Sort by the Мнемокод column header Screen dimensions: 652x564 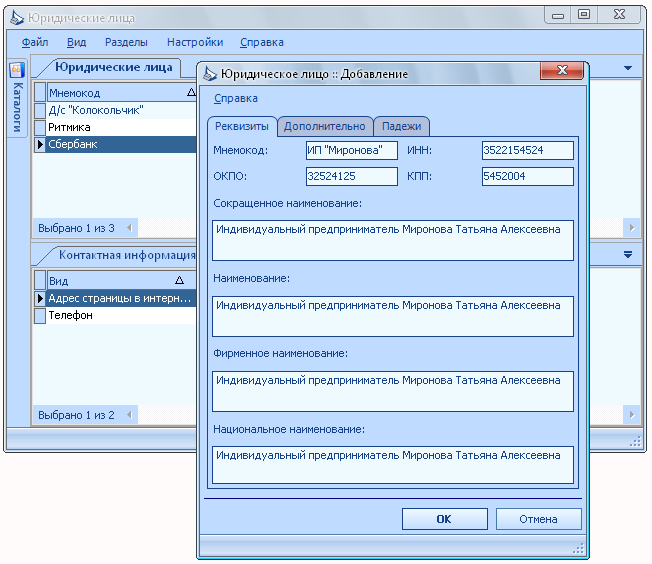pos(121,93)
